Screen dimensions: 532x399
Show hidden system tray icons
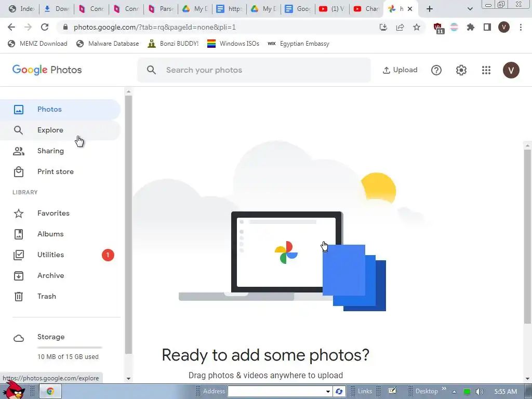[x=454, y=392]
